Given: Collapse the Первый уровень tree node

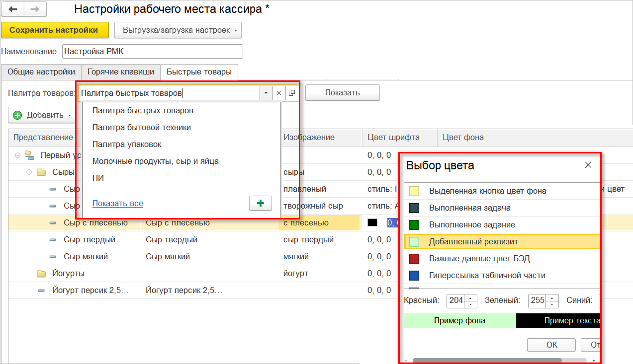Looking at the screenshot, I should point(18,155).
